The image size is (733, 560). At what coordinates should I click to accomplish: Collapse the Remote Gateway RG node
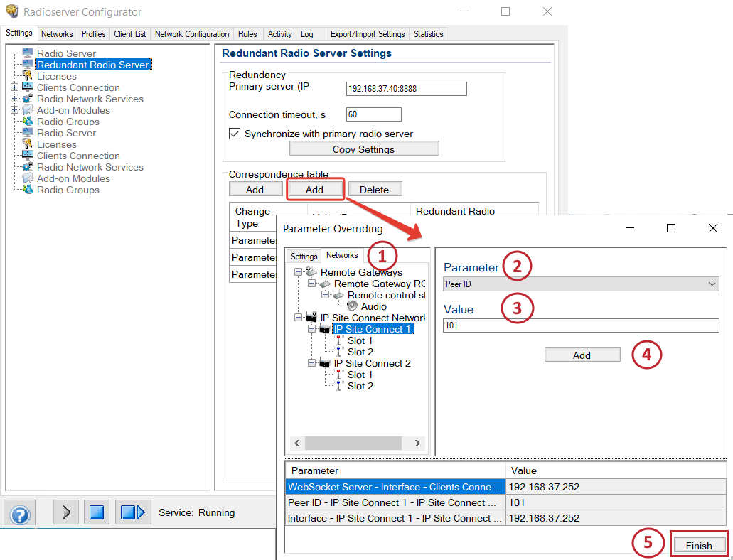(311, 284)
